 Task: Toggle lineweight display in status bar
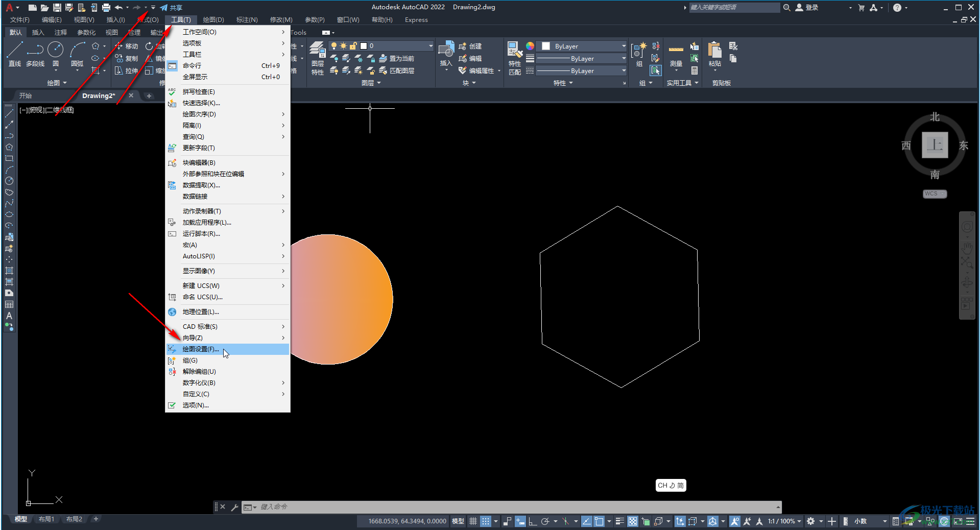click(x=620, y=521)
